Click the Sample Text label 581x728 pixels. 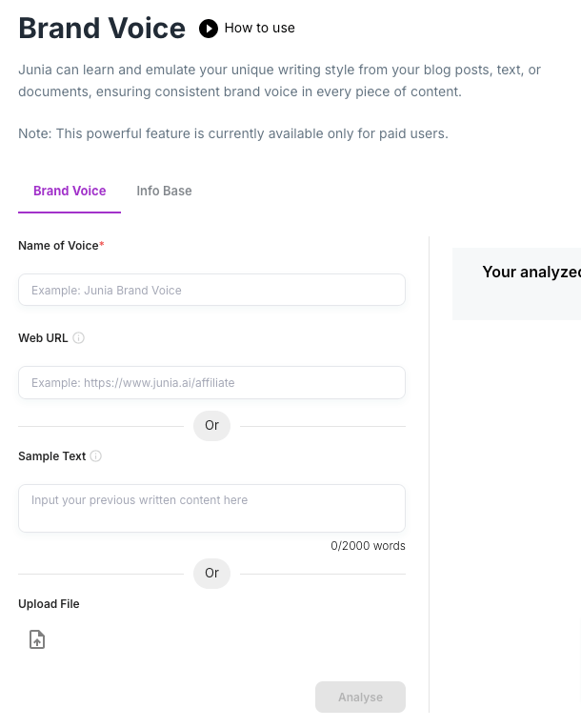click(52, 455)
